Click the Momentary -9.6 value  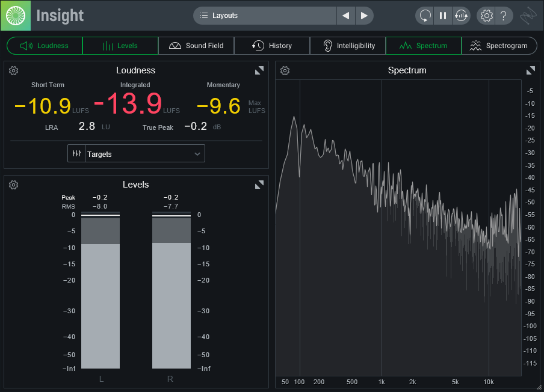tap(218, 106)
